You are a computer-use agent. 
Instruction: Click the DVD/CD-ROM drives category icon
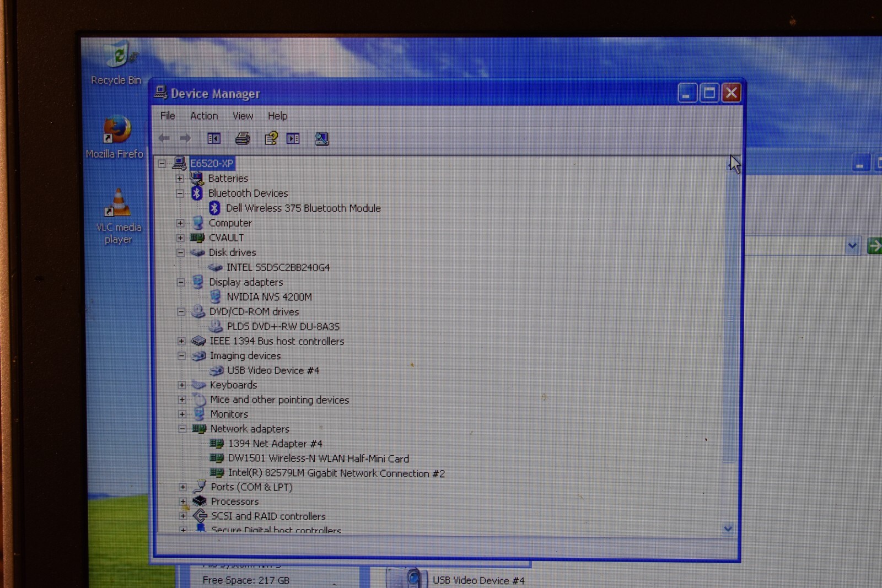[198, 311]
